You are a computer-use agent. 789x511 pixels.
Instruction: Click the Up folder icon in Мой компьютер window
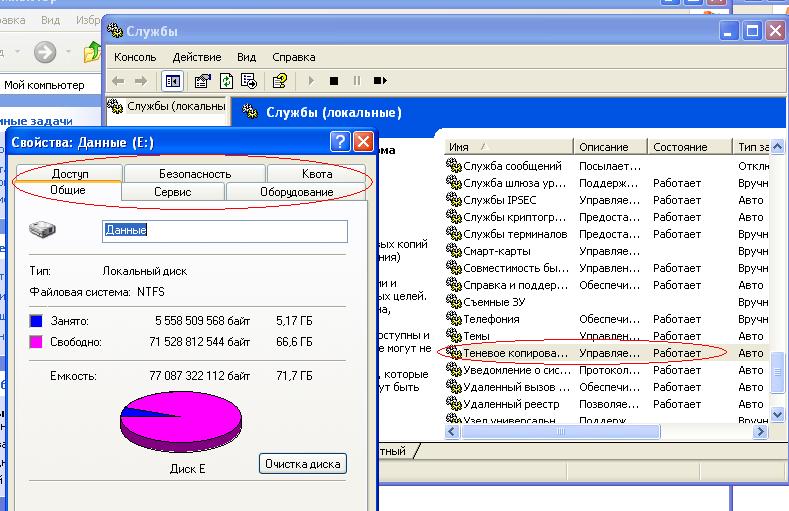(92, 52)
